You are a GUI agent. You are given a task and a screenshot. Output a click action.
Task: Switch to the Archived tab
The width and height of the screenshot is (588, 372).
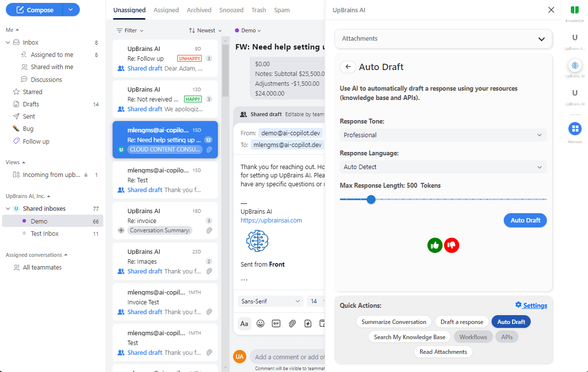(199, 10)
